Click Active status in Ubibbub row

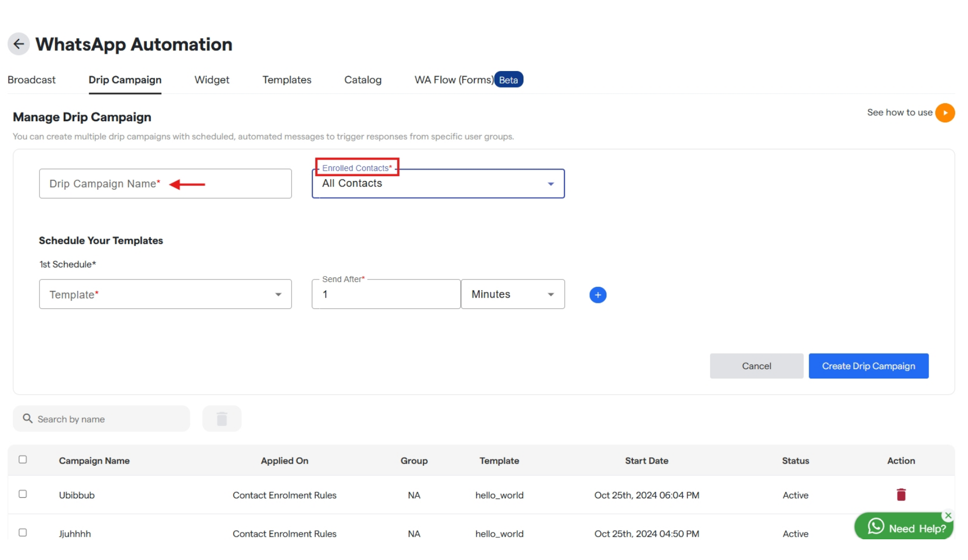click(x=796, y=495)
